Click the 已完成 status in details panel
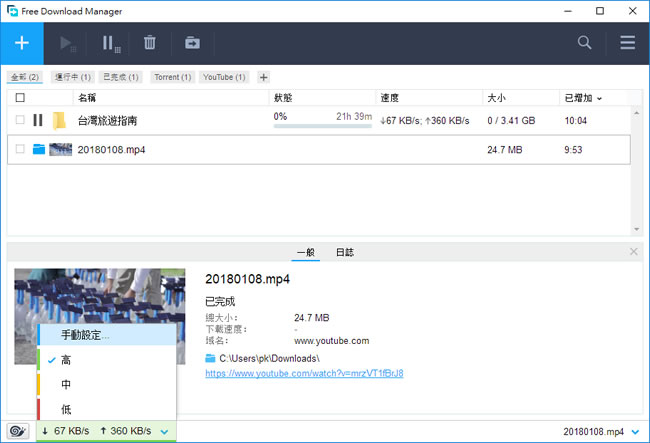 point(220,302)
